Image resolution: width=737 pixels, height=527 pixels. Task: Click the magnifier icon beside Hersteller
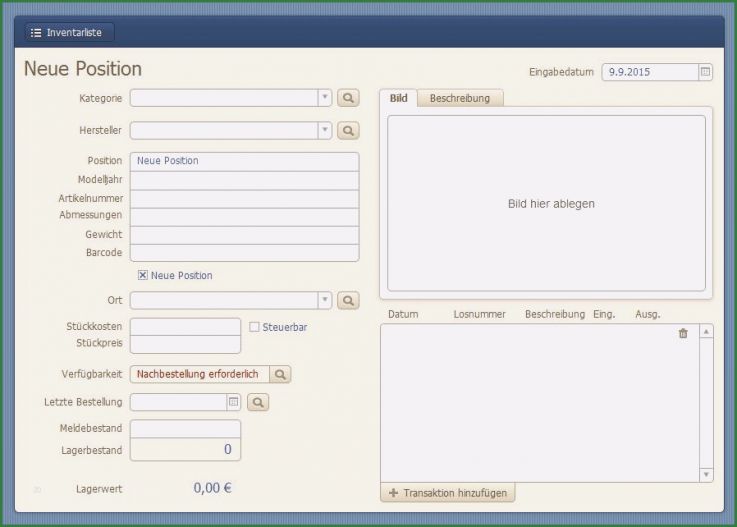point(348,131)
